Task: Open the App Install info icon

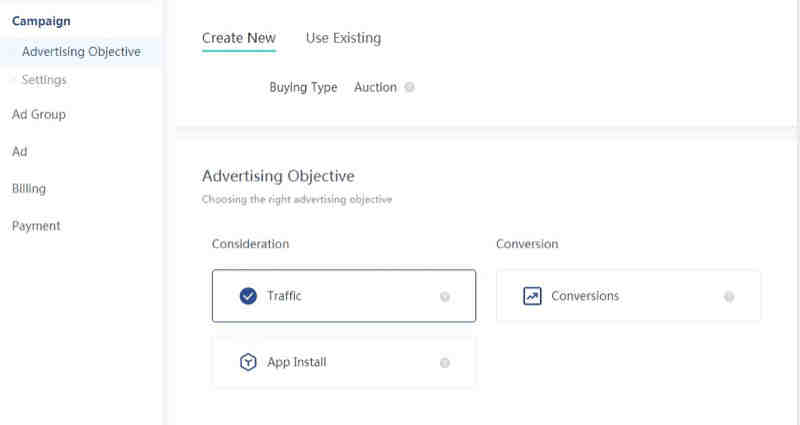Action: click(x=445, y=363)
